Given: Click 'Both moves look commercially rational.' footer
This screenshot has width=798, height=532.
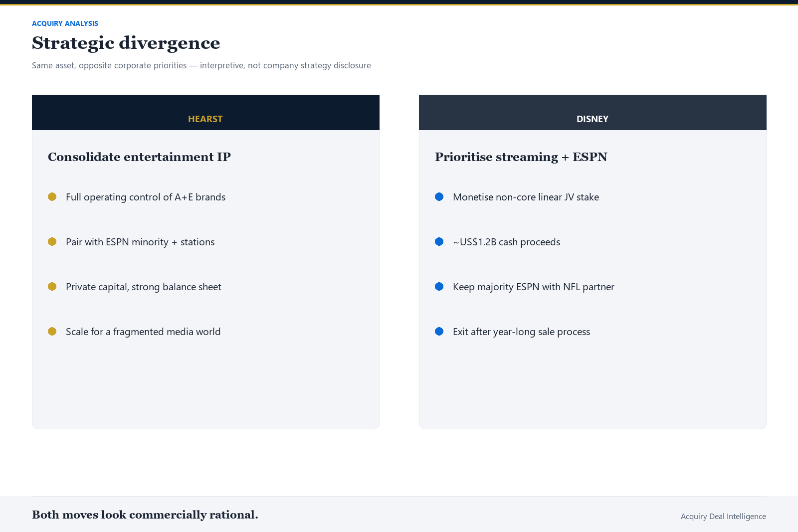Looking at the screenshot, I should point(145,515).
